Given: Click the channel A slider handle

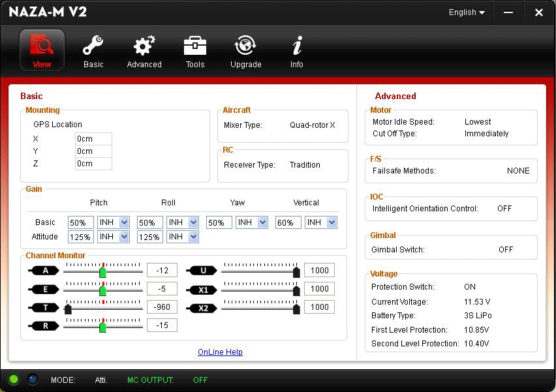Looking at the screenshot, I should pos(102,271).
